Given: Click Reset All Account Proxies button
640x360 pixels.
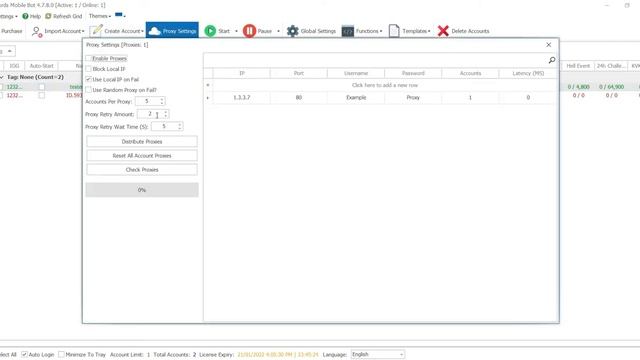Looking at the screenshot, I should pos(142,156).
